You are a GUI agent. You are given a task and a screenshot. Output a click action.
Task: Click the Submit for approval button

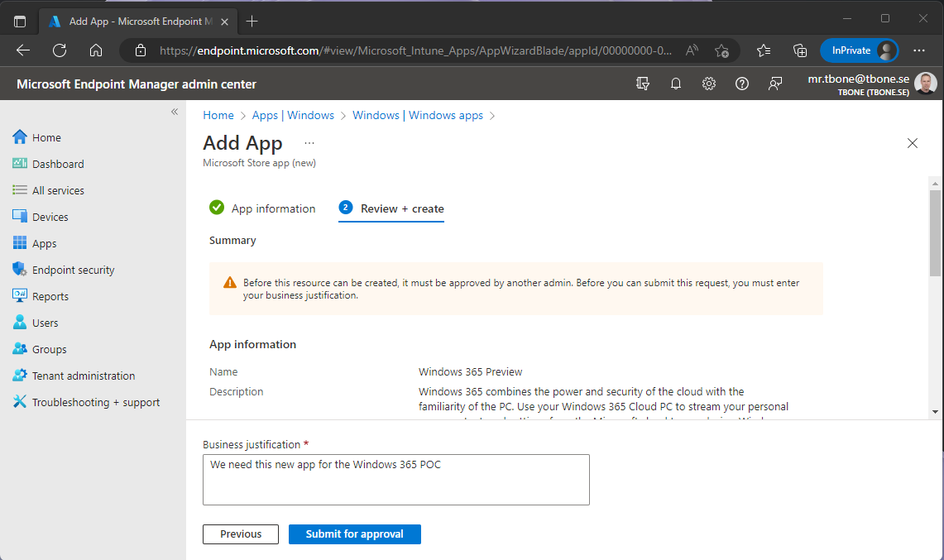(354, 534)
